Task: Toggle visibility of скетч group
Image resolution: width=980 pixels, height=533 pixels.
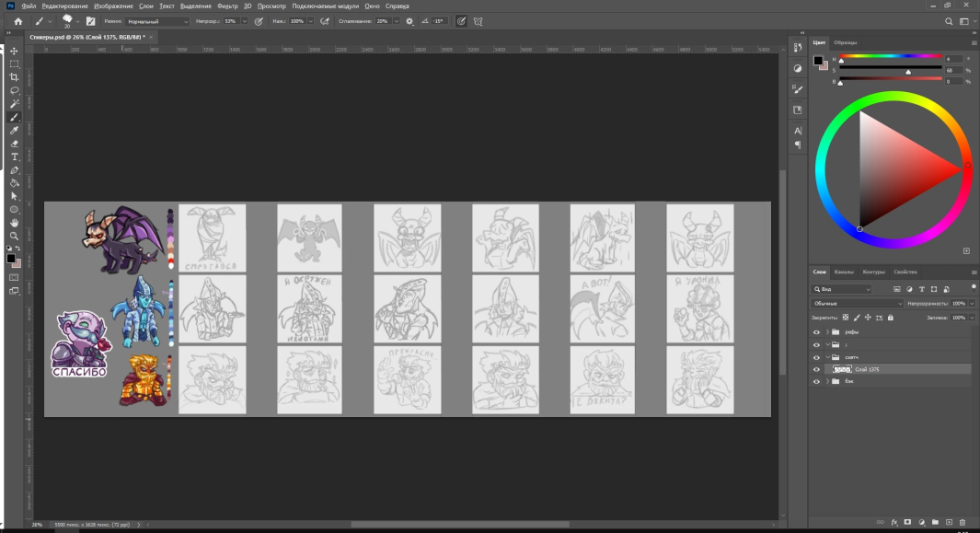Action: (816, 357)
